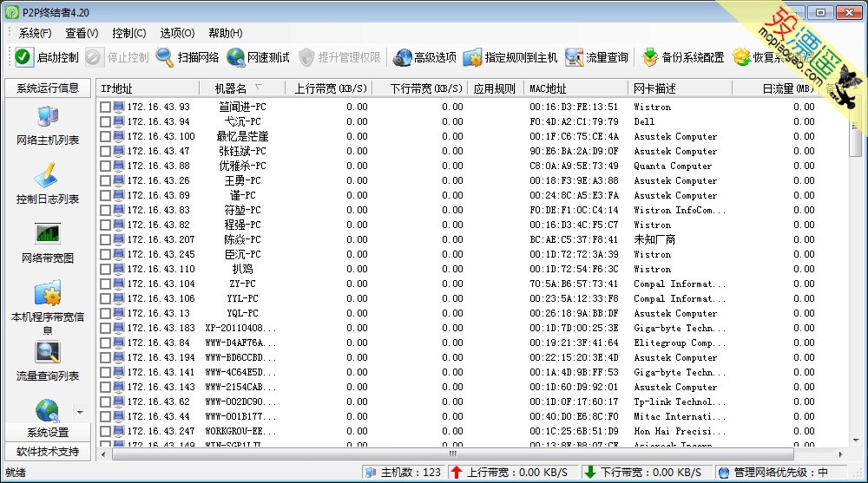Click the computer icon for 172.16.43.100
The image size is (868, 483).
pos(119,136)
